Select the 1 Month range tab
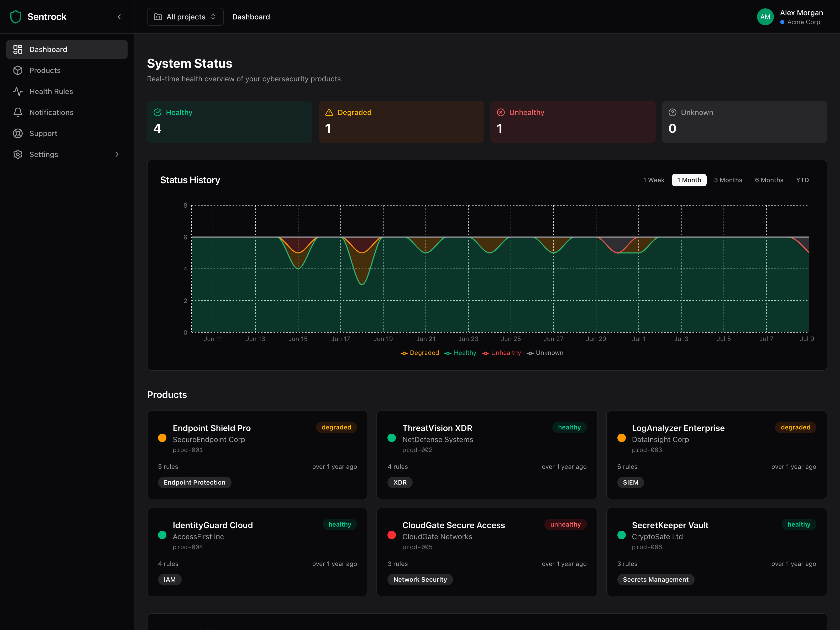Image resolution: width=840 pixels, height=630 pixels. pos(689,180)
